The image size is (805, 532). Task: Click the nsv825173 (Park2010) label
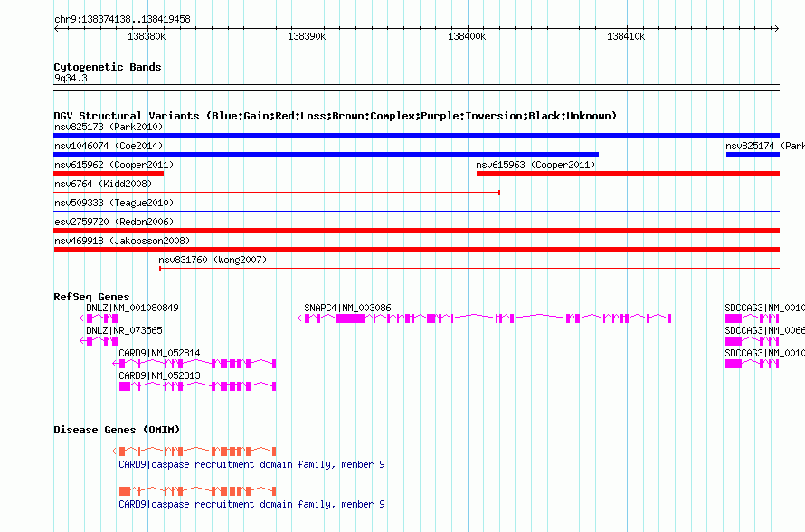tap(109, 127)
